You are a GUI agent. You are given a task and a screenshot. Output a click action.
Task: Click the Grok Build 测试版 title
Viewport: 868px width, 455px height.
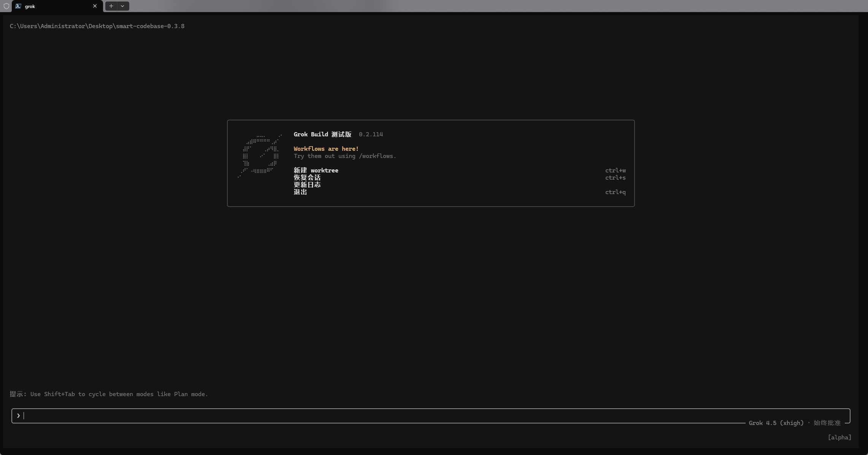coord(322,134)
